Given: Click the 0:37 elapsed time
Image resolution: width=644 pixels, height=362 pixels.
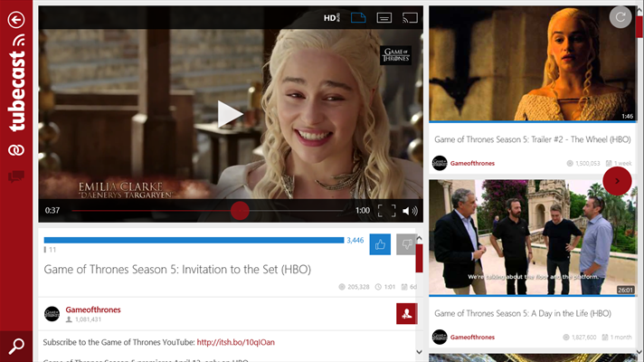Looking at the screenshot, I should (52, 211).
